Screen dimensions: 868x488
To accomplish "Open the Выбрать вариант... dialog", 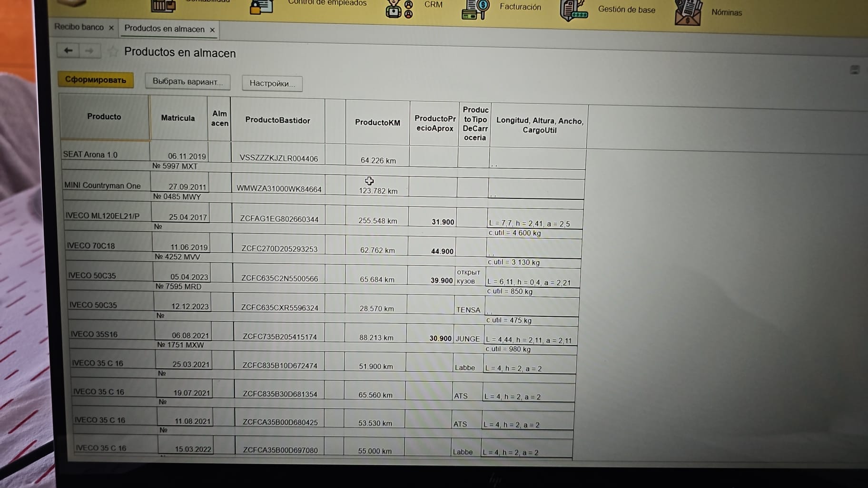I will tap(187, 82).
